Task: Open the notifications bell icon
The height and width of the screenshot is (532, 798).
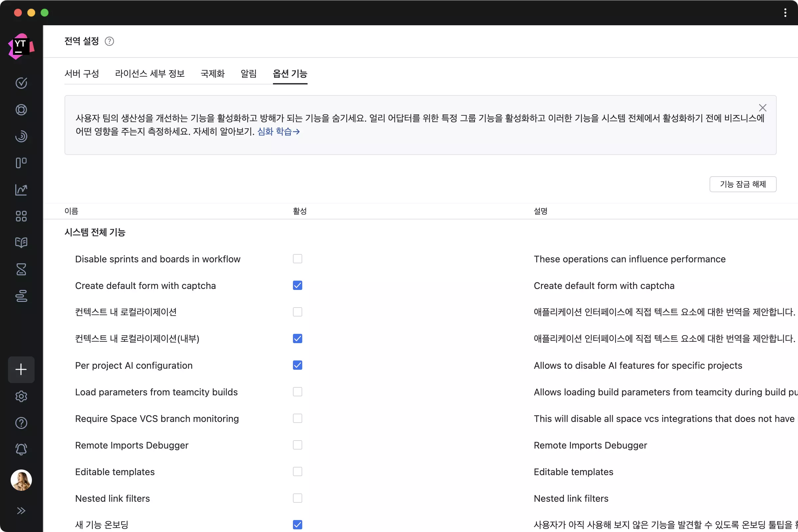Action: [21, 449]
